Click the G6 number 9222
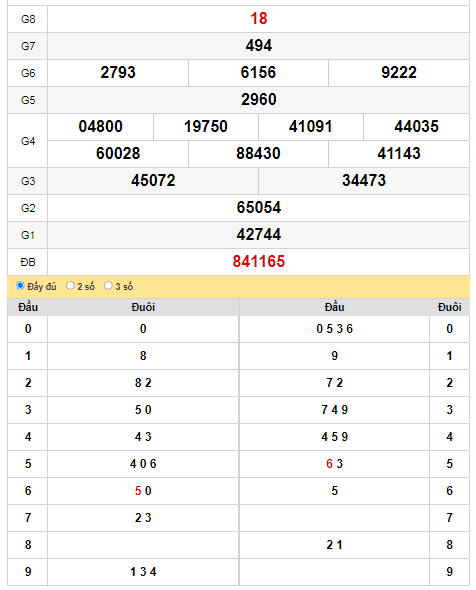The height and width of the screenshot is (590, 476). pyautogui.click(x=399, y=73)
